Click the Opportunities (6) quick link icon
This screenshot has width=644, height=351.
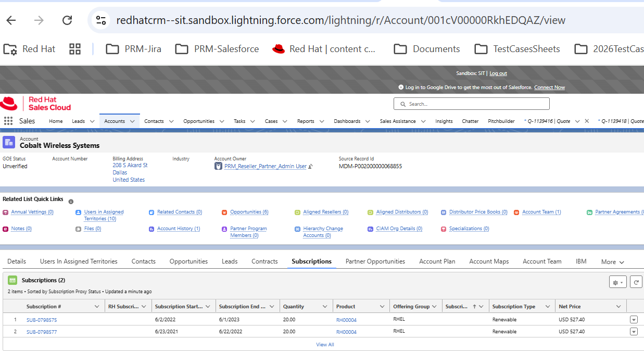(x=224, y=212)
